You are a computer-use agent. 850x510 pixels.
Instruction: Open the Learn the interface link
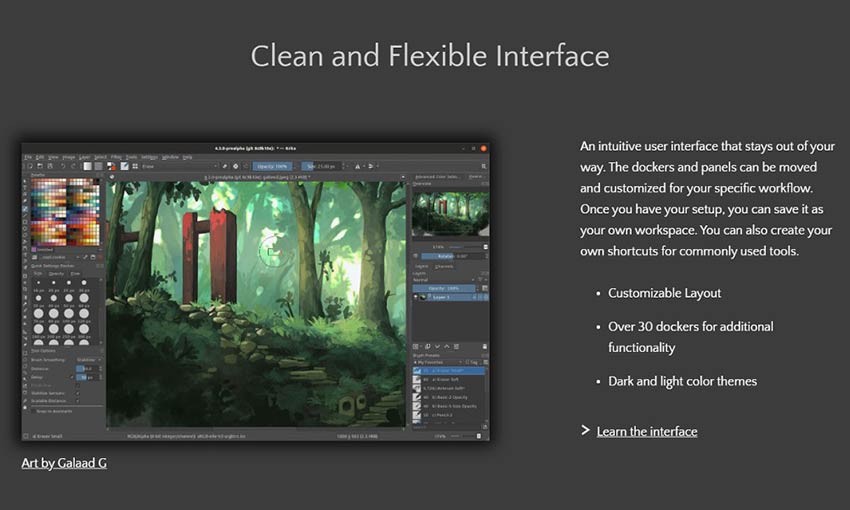(647, 431)
